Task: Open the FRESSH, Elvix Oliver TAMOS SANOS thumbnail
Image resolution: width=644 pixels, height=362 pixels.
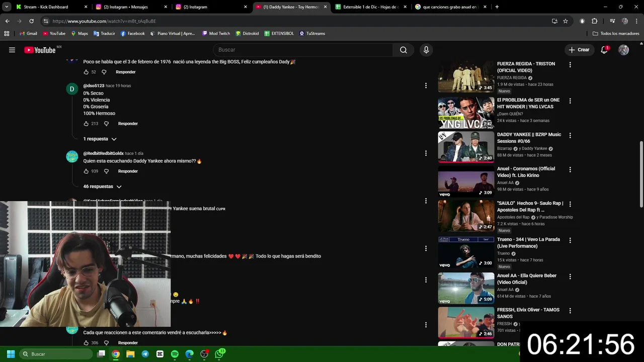Action: 466,322
